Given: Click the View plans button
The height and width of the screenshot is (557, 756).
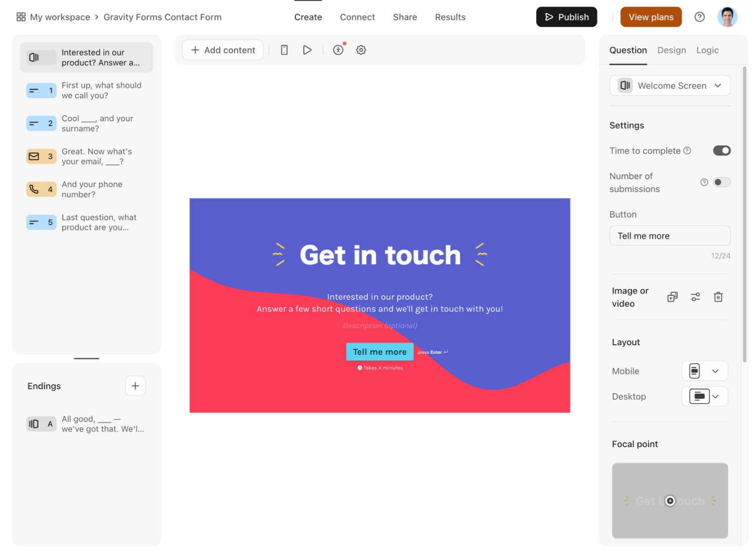Looking at the screenshot, I should [651, 17].
